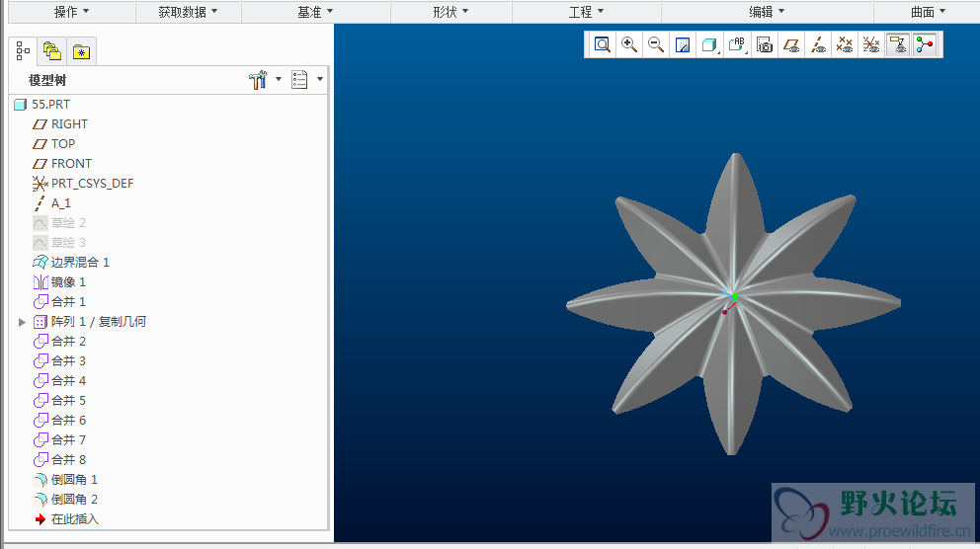The width and height of the screenshot is (980, 549).
Task: Toggle datum point display
Action: click(845, 44)
